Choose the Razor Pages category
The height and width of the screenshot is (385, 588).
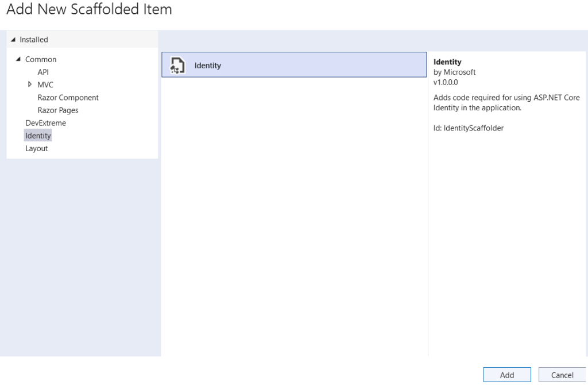[58, 110]
